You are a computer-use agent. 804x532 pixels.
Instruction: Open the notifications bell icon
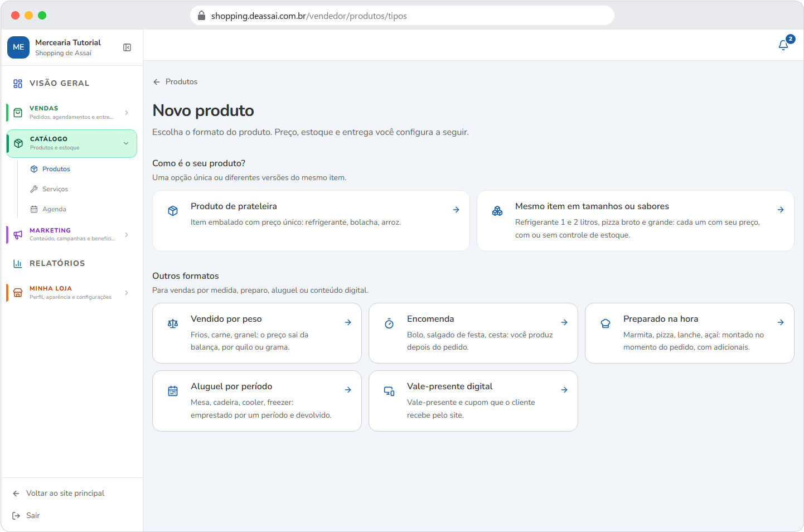pyautogui.click(x=783, y=45)
